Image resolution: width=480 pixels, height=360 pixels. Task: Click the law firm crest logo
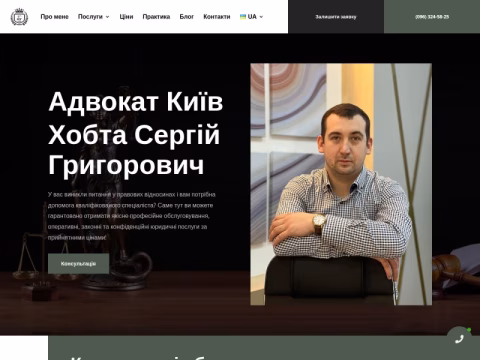pos(19,17)
